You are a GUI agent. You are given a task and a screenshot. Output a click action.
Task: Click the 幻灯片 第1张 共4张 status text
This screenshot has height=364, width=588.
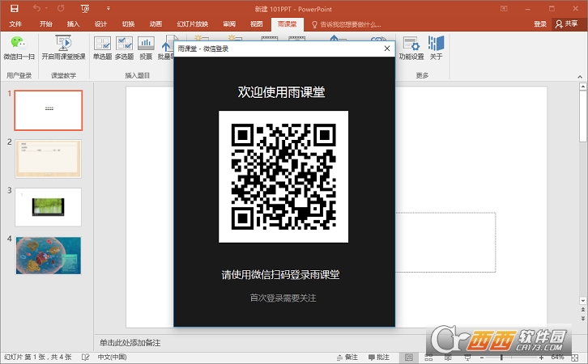coord(37,357)
